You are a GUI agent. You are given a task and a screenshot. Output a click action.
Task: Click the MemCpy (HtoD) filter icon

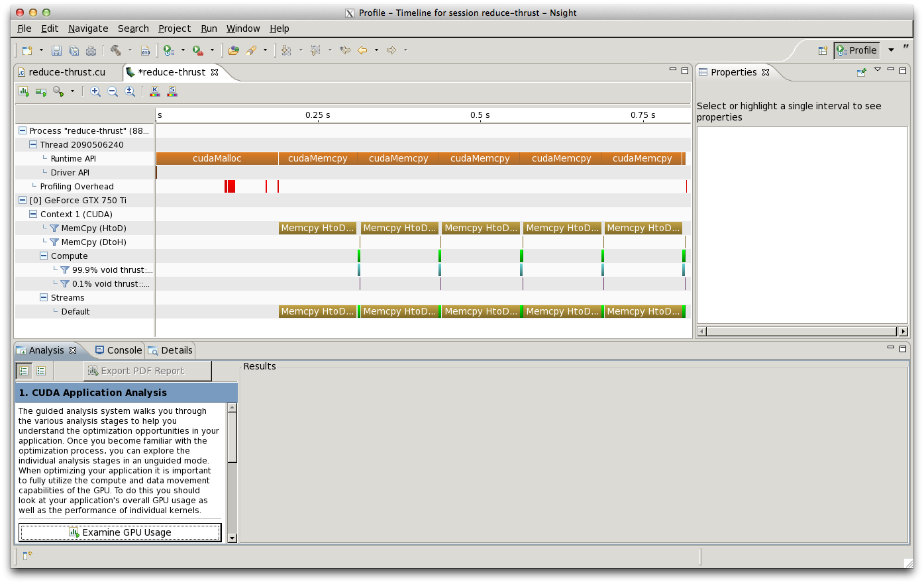click(x=54, y=228)
